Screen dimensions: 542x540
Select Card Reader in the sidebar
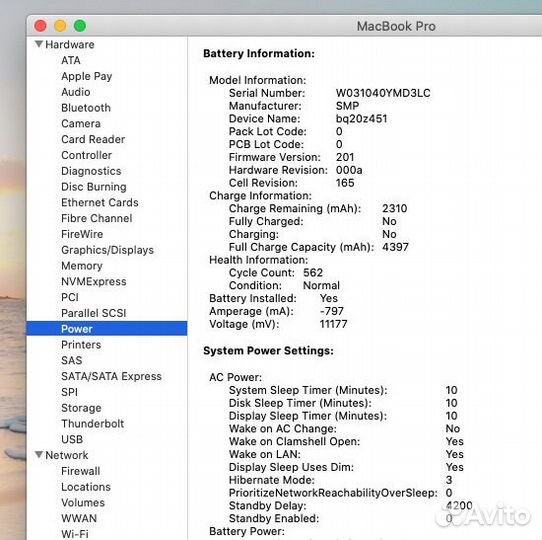(93, 139)
